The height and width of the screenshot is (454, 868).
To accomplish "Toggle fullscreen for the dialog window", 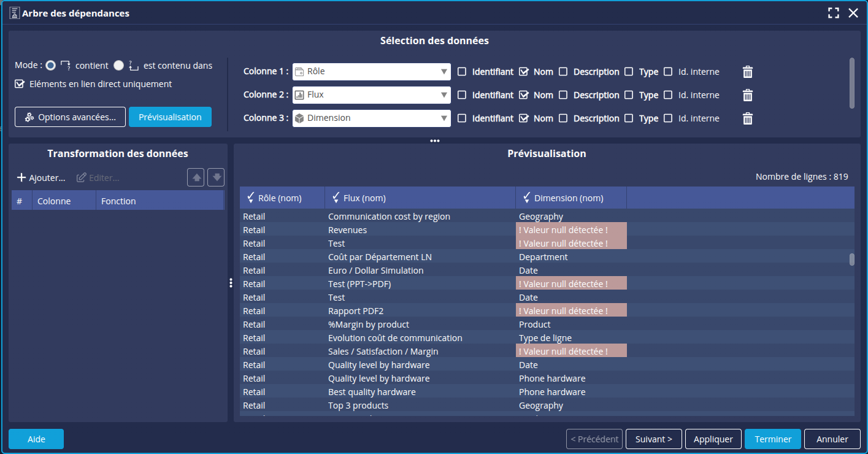I will [833, 13].
